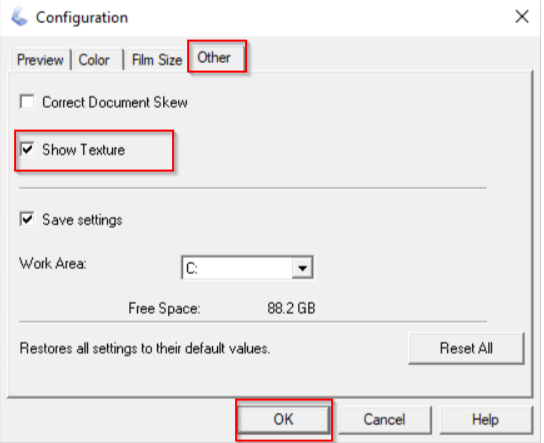This screenshot has height=443, width=544.
Task: Click the Work Area field showing C:
Action: click(x=247, y=268)
